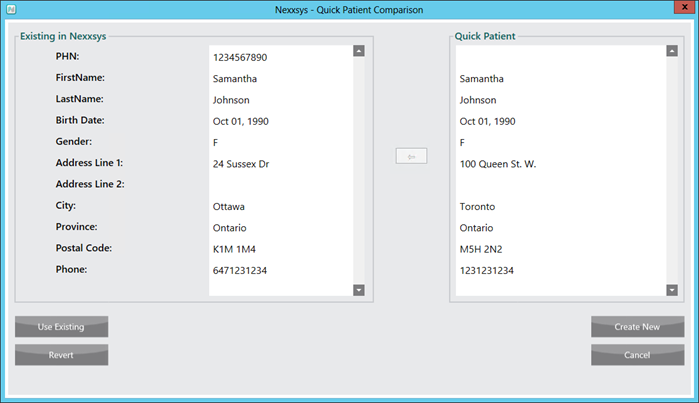
Task: Select PHN value 1234567890
Action: [x=240, y=58]
